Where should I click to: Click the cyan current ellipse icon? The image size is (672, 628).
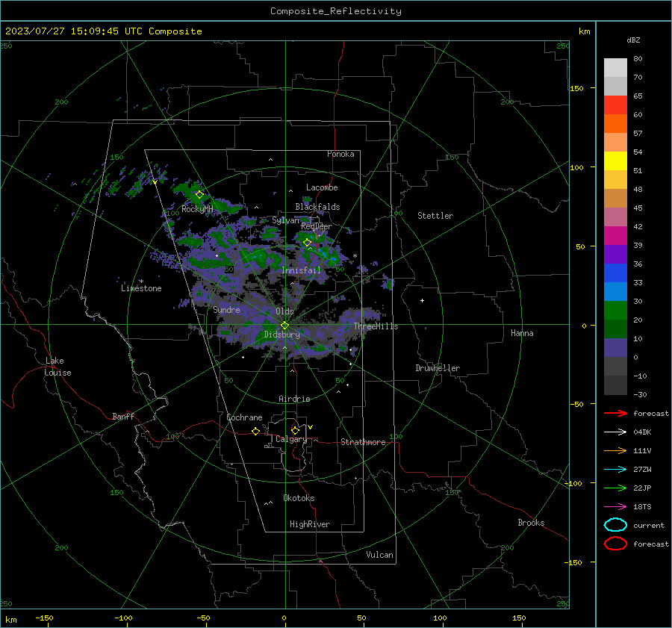(x=615, y=525)
